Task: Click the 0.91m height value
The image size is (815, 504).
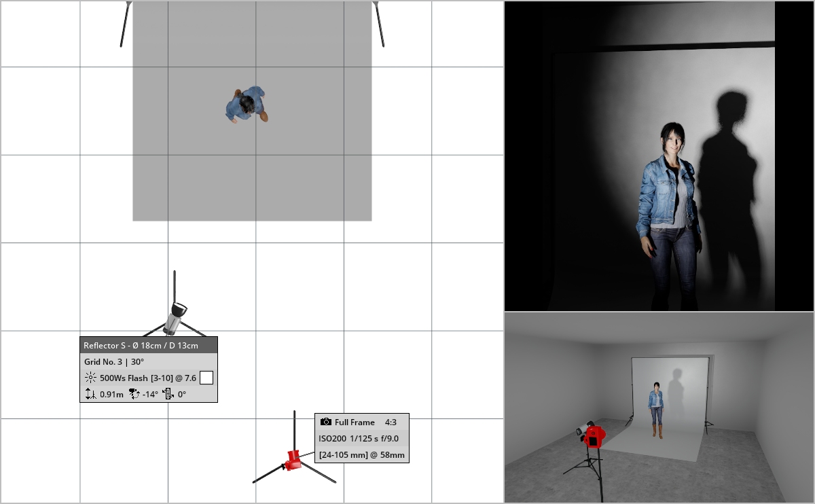Action: pyautogui.click(x=111, y=394)
